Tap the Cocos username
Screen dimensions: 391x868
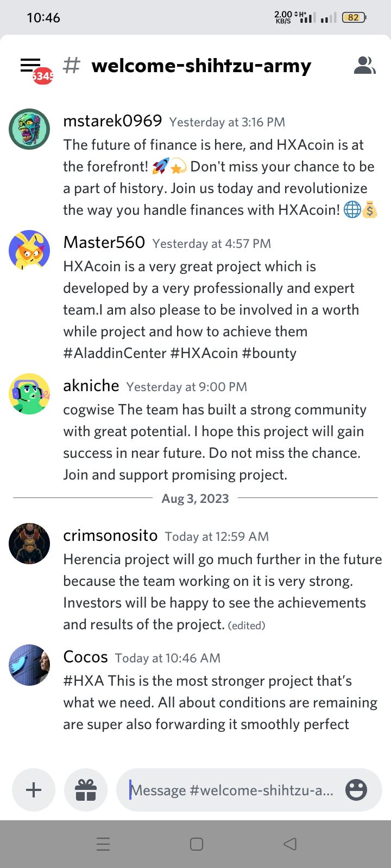[85, 657]
